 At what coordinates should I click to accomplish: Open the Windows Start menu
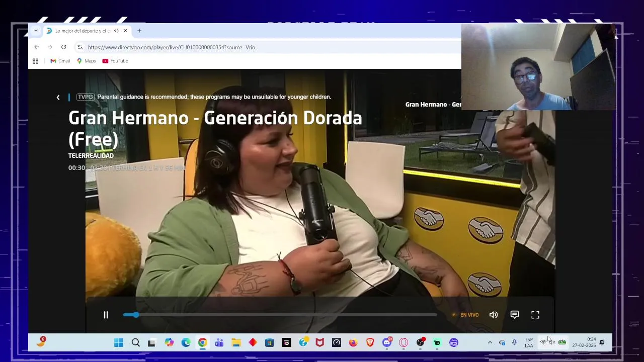pos(118,342)
